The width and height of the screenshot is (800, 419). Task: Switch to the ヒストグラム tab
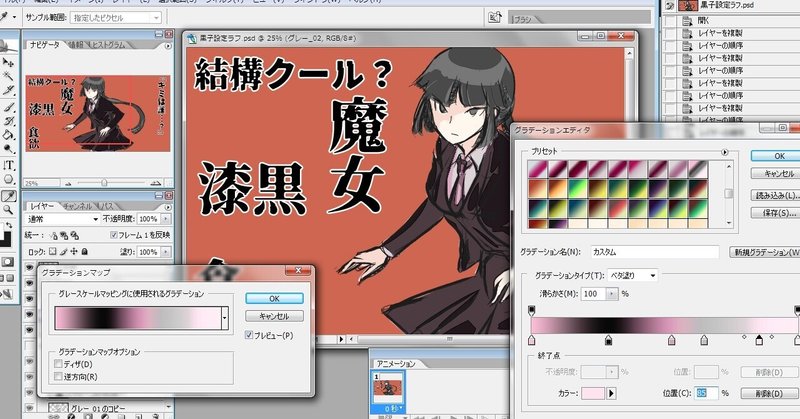click(108, 45)
